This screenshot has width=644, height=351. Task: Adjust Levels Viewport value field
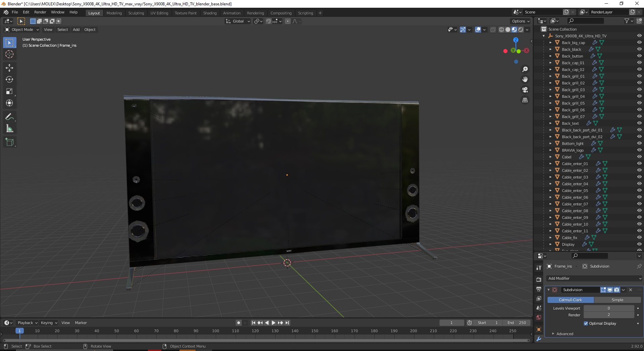609,308
